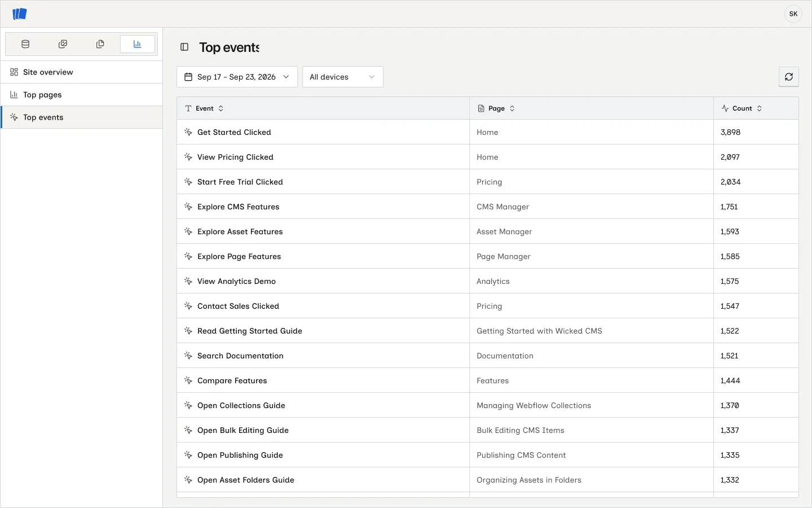812x508 pixels.
Task: Click the event icon for Open Bulk Editing Guide
Action: pos(188,430)
